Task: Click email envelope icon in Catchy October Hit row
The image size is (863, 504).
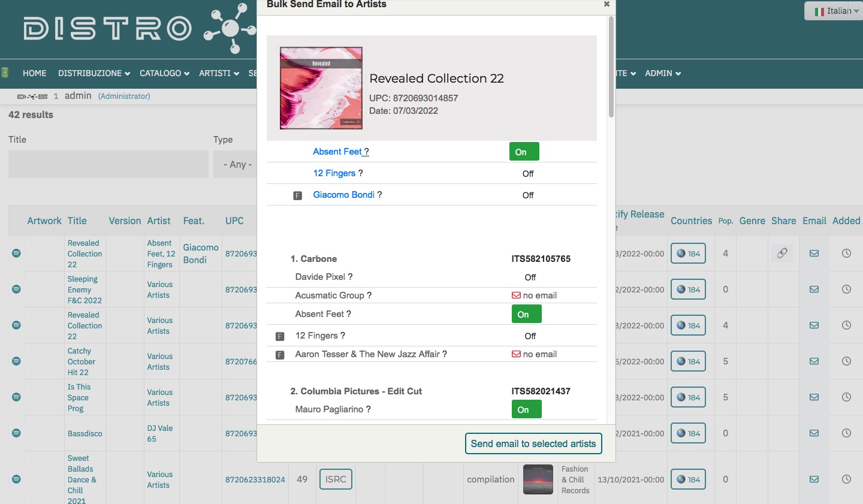Action: coord(814,361)
